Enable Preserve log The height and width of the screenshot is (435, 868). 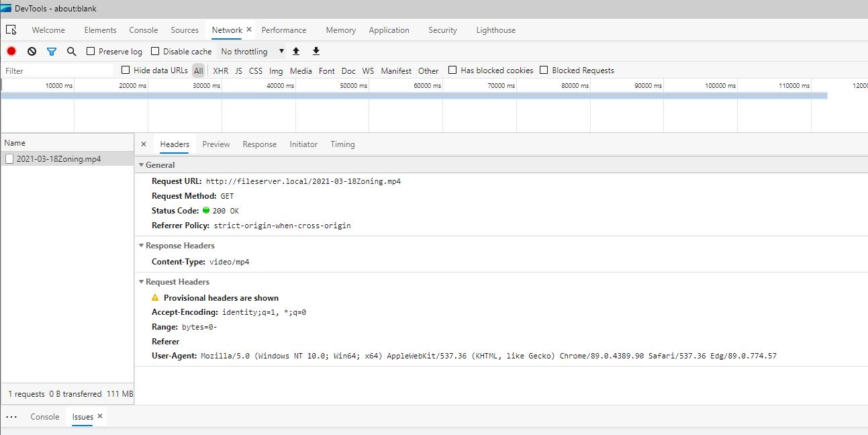coord(91,51)
